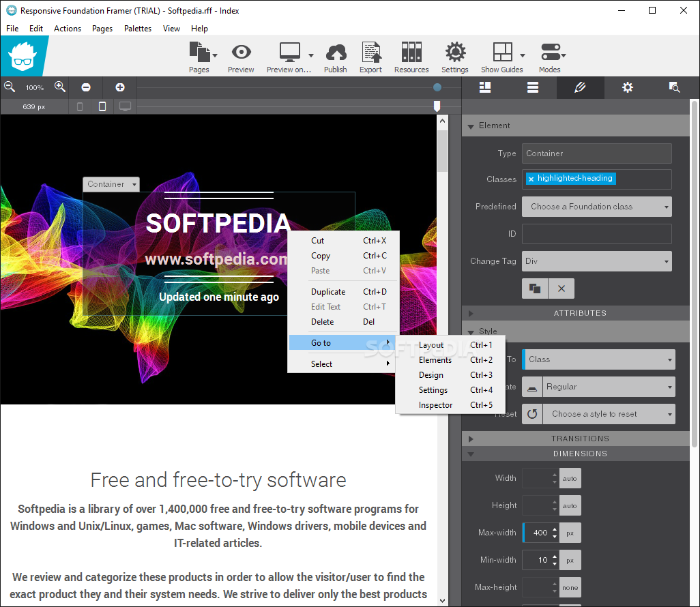The width and height of the screenshot is (700, 607).
Task: Click the canvas vertical scrollbar thumb
Action: pyautogui.click(x=442, y=151)
